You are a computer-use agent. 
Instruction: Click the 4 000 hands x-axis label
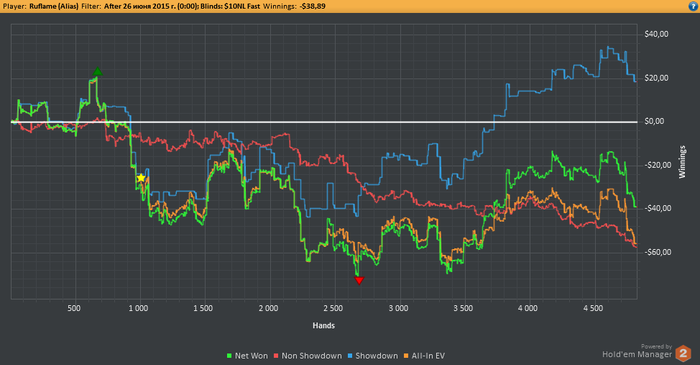tap(528, 308)
